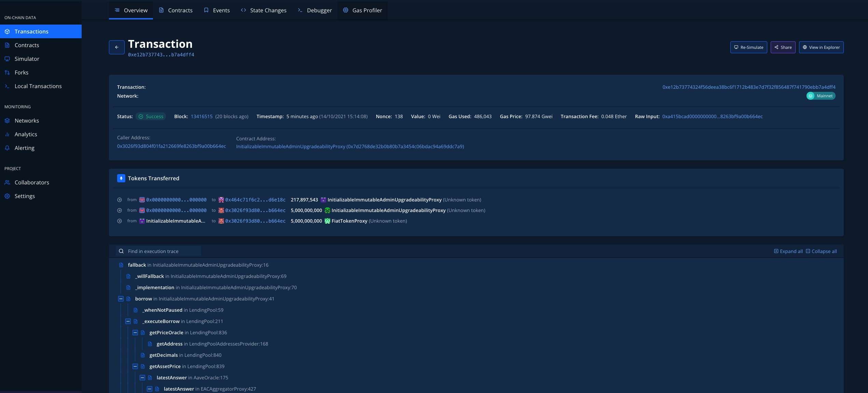
Task: Open project Settings gear item
Action: pyautogui.click(x=25, y=196)
